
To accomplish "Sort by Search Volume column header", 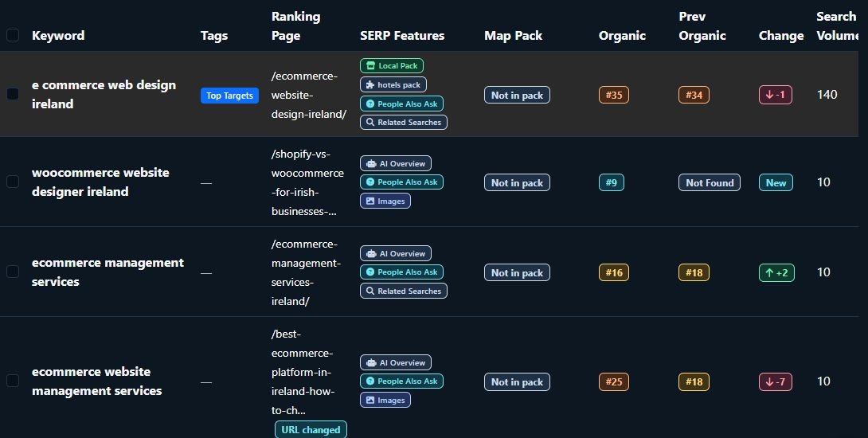I will 837,26.
